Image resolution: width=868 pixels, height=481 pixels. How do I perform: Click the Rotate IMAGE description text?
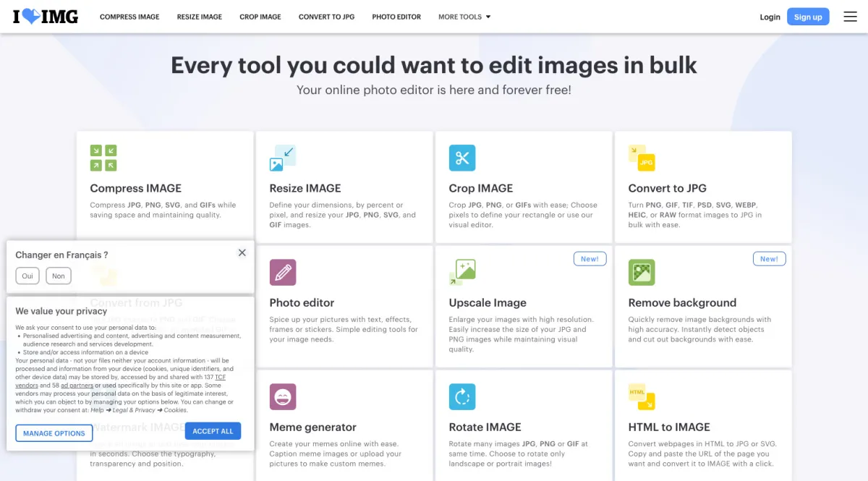tap(519, 454)
